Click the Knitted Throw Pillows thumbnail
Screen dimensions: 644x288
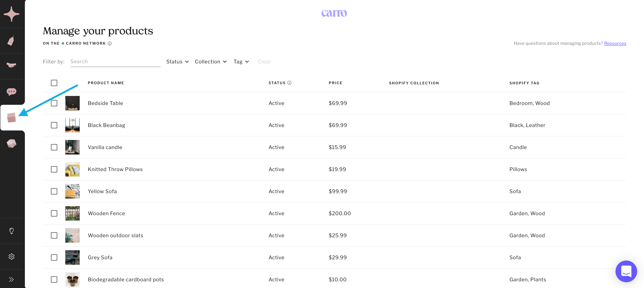pyautogui.click(x=72, y=169)
